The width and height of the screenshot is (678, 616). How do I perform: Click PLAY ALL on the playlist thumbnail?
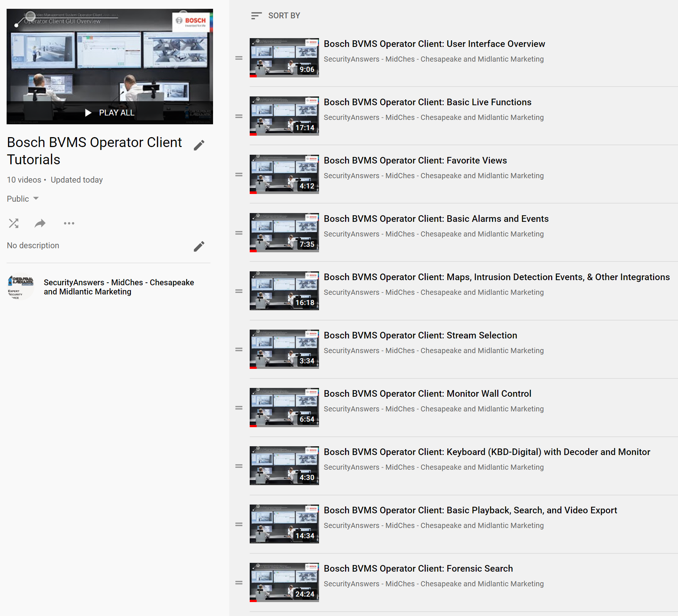[x=109, y=112]
